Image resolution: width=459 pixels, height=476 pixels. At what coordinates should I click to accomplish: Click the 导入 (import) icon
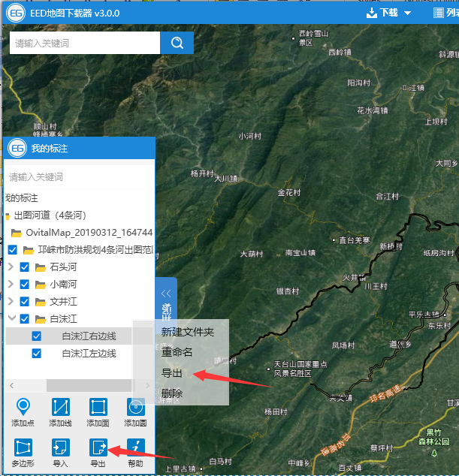tap(61, 448)
